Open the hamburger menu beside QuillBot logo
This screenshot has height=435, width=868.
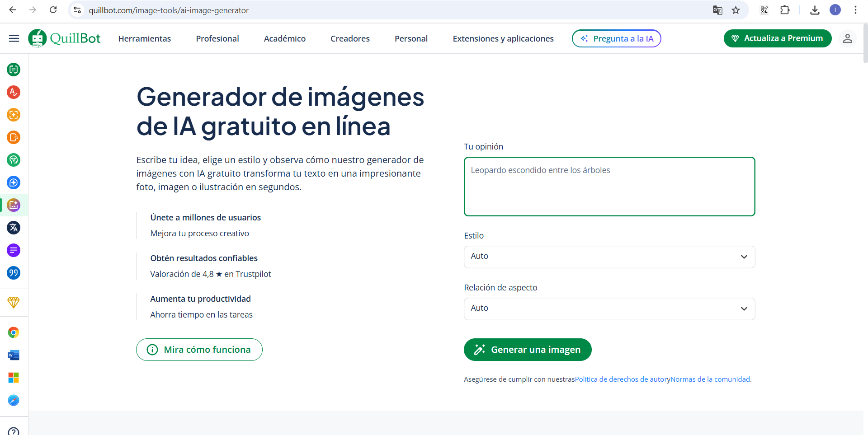[x=14, y=38]
